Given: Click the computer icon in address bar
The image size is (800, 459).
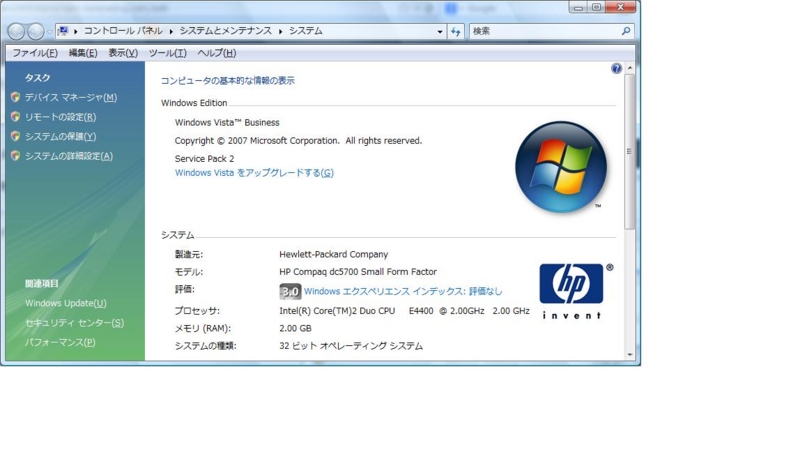Looking at the screenshot, I should (63, 31).
